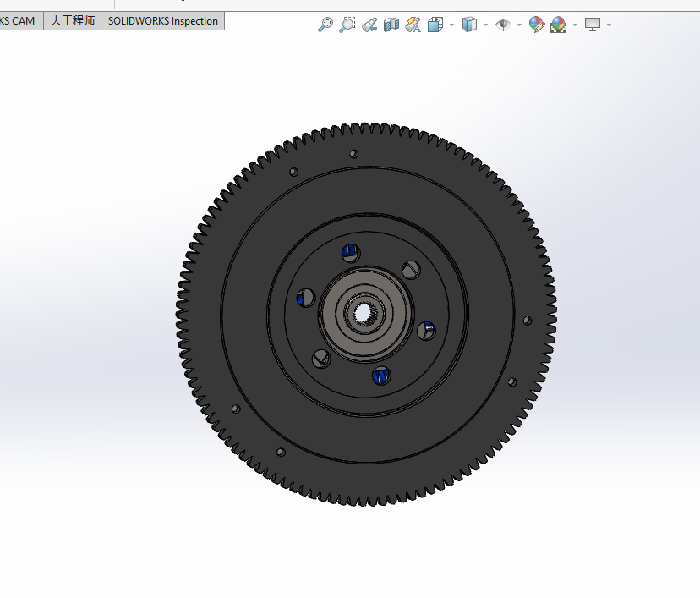Select the rightmost small hole on gear rim
The height and width of the screenshot is (598, 700).
click(528, 321)
